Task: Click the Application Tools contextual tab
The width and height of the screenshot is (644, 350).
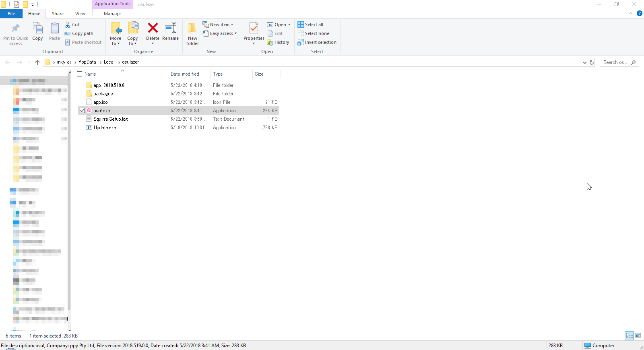Action: click(x=113, y=4)
